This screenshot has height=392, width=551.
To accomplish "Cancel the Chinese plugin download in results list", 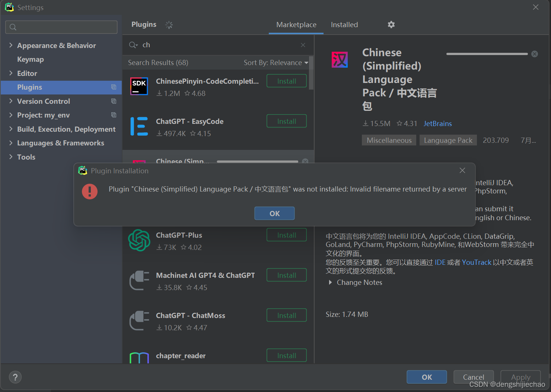I will point(305,161).
